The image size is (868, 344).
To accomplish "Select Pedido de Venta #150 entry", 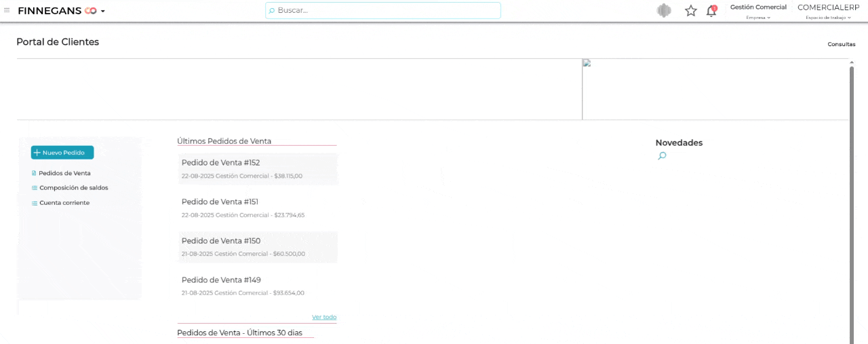I will 220,241.
